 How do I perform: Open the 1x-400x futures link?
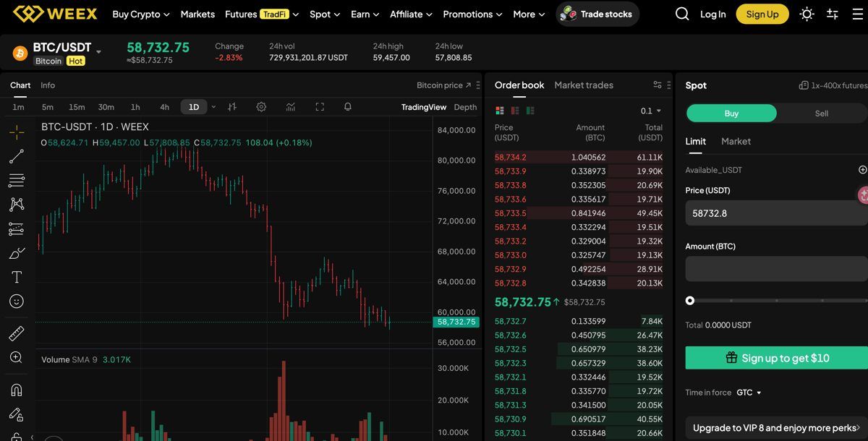832,85
